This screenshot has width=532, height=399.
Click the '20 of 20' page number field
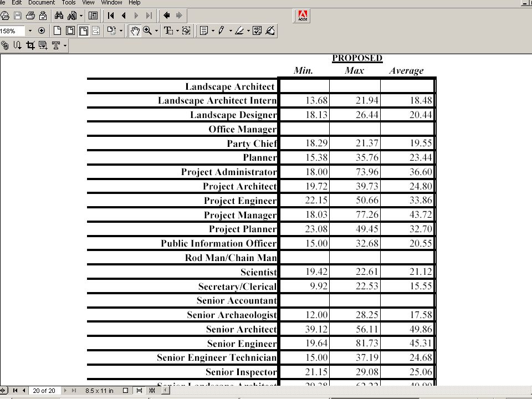[44, 391]
